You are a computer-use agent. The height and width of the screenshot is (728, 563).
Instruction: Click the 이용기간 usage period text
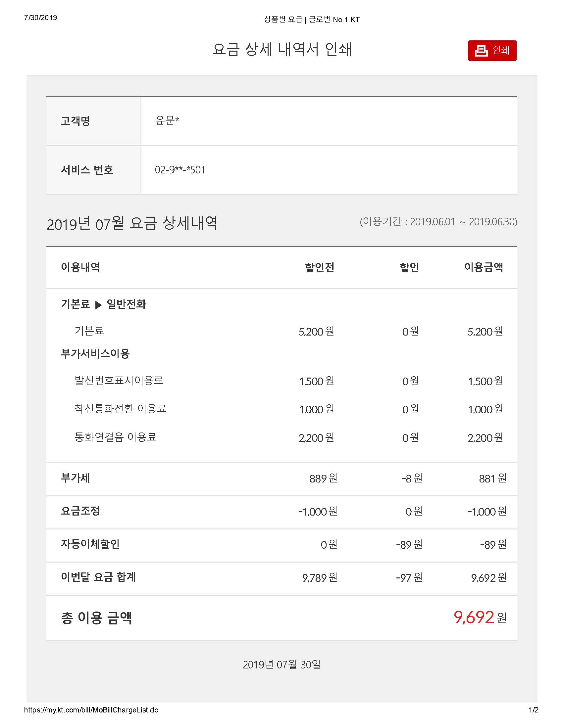click(438, 222)
